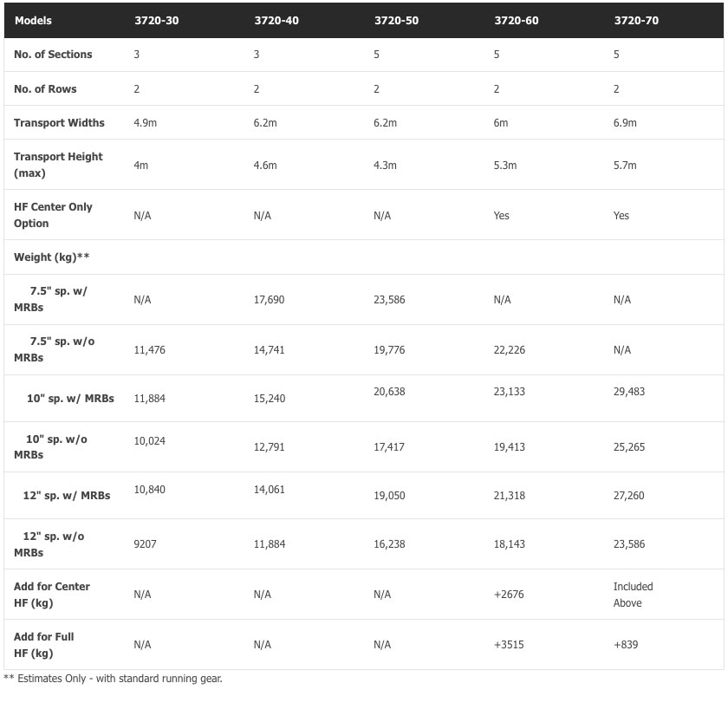The image size is (728, 709).
Task: Click the Models header cell
Action: click(x=33, y=21)
